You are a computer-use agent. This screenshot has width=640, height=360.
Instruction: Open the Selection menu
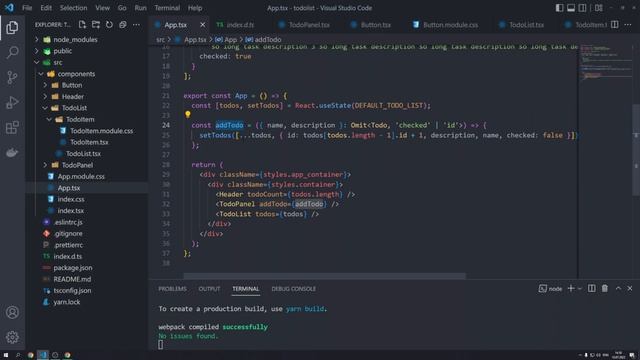coord(73,8)
